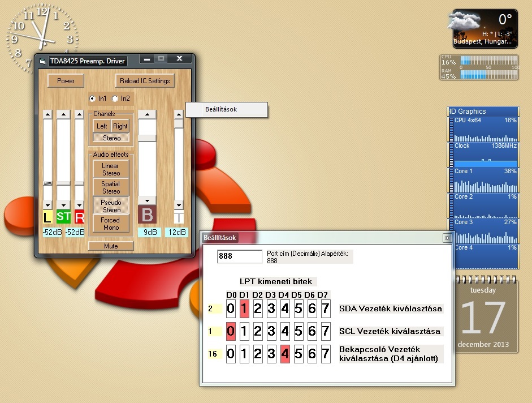Image resolution: width=532 pixels, height=403 pixels.
Task: Select red bit 4 in Bekapcsoló row
Action: (285, 354)
